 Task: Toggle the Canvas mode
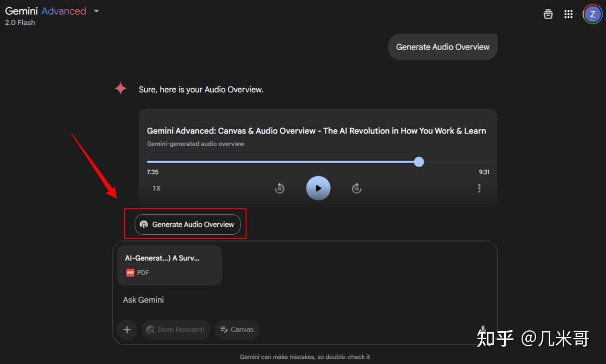(x=237, y=330)
